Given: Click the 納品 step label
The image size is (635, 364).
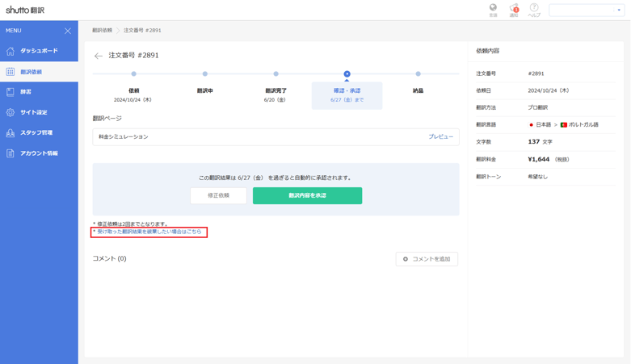Looking at the screenshot, I should 418,90.
